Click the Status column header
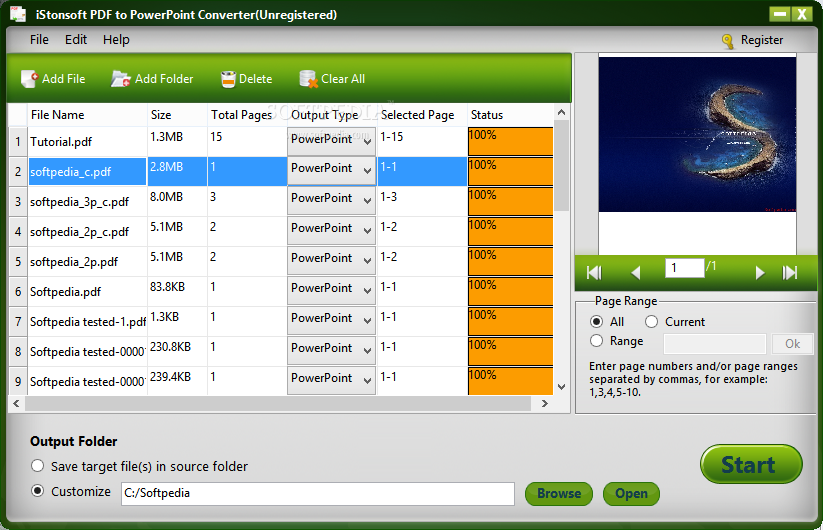The width and height of the screenshot is (823, 530). [510, 115]
